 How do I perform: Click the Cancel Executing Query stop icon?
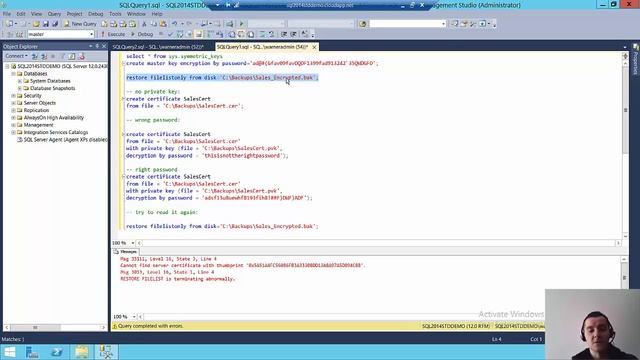(161, 34)
